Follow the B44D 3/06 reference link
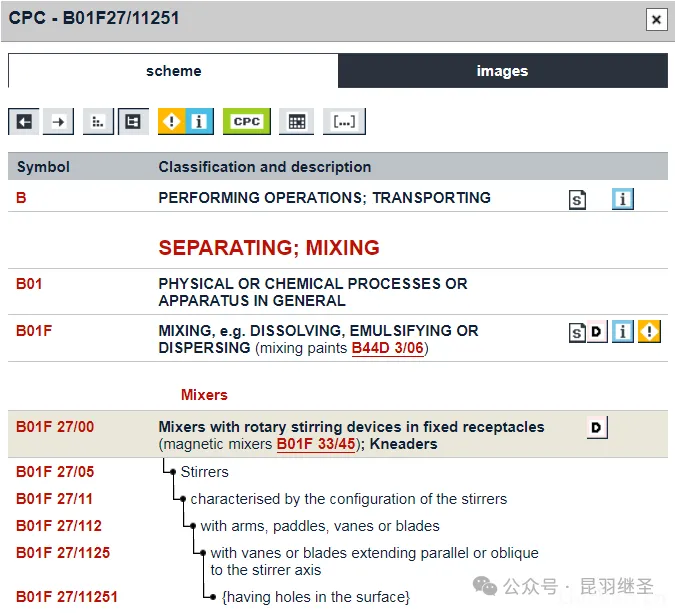The width and height of the screenshot is (675, 613). (388, 348)
